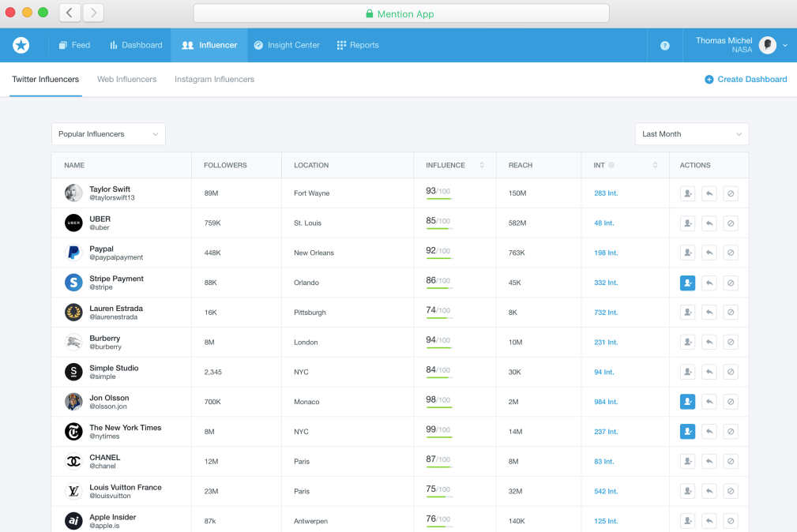Reply to Burberry
Image resolution: width=797 pixels, height=532 pixels.
(709, 342)
